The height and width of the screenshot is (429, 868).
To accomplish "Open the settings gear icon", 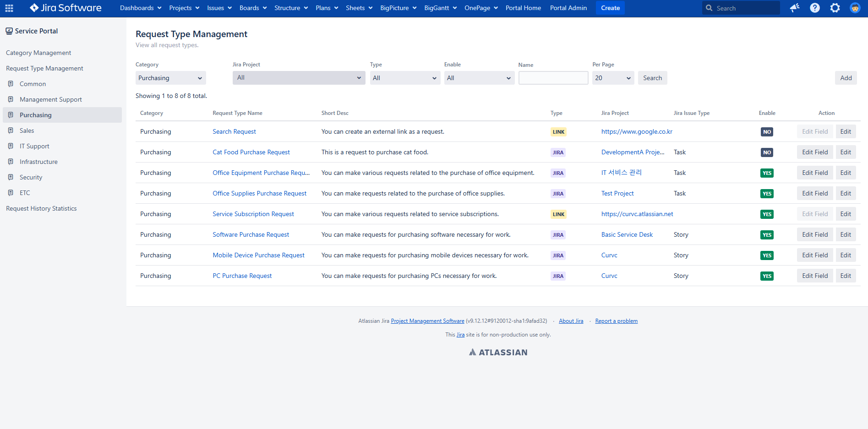I will click(835, 8).
